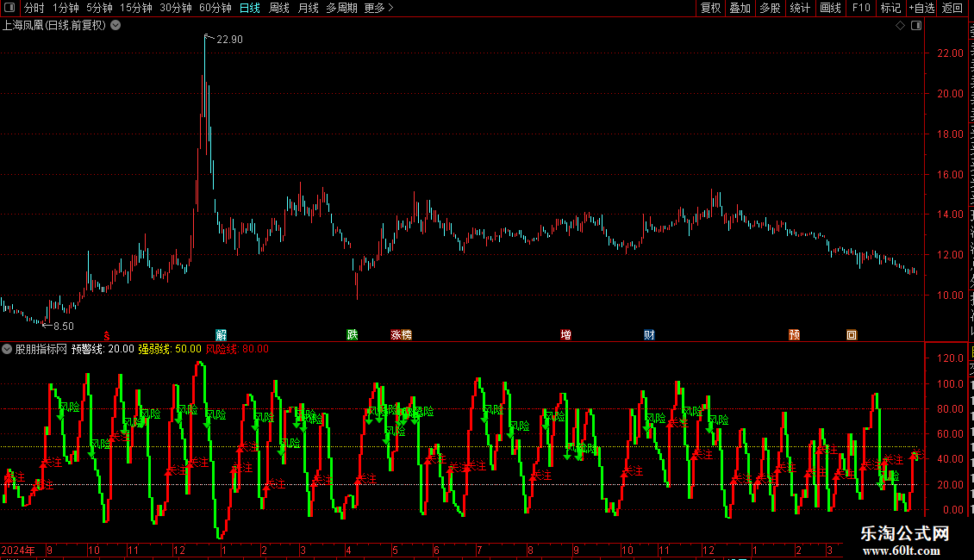Image resolution: width=974 pixels, height=560 pixels.
Task: Open the 预 forecast event marker
Action: [795, 335]
